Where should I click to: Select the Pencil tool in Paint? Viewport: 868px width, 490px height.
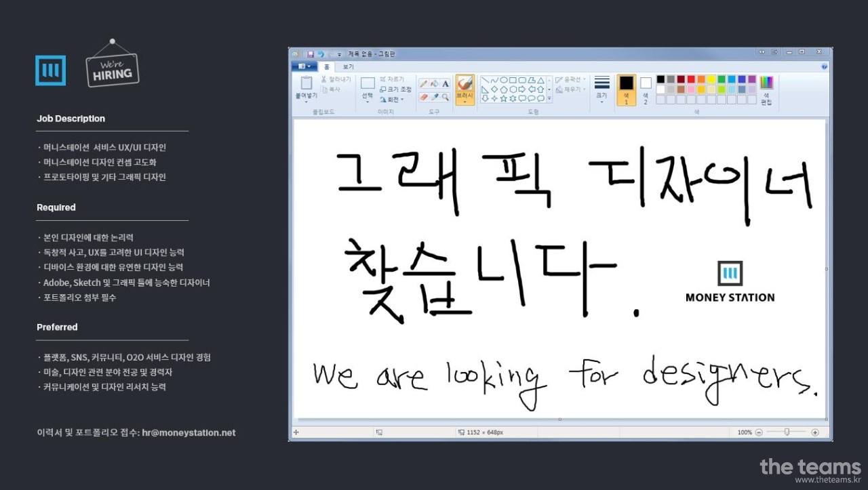(423, 83)
